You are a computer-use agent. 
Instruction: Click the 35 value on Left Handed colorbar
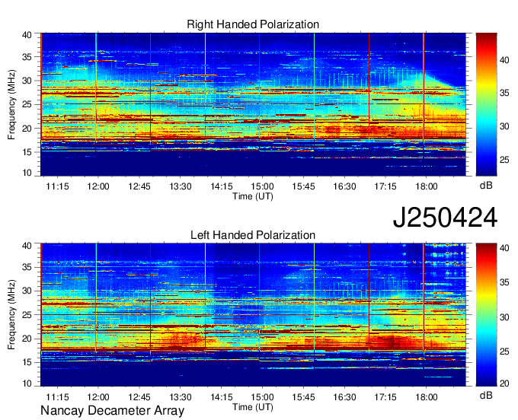504,282
